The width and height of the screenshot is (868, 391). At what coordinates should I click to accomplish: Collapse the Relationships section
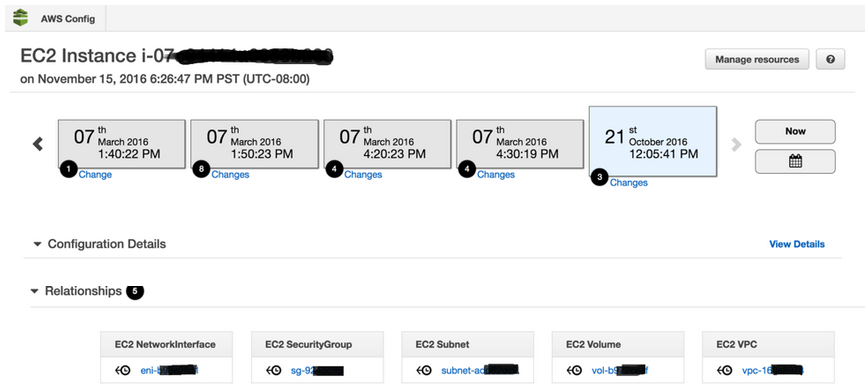pos(34,291)
